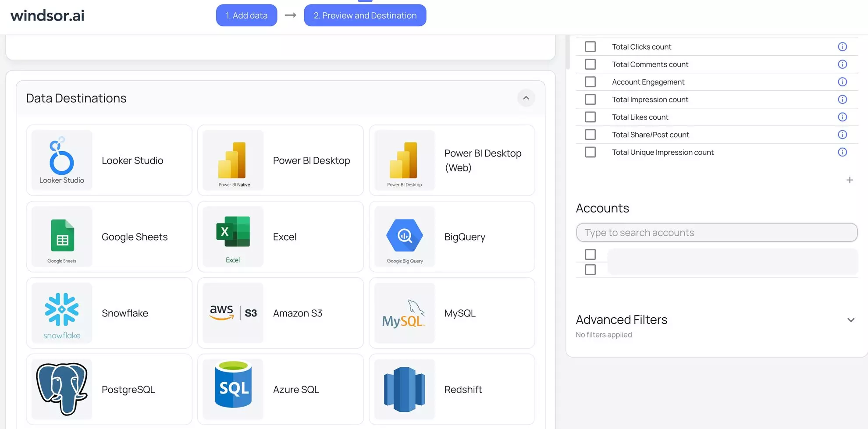
Task: Click the Data Destinations heading
Action: pos(76,98)
